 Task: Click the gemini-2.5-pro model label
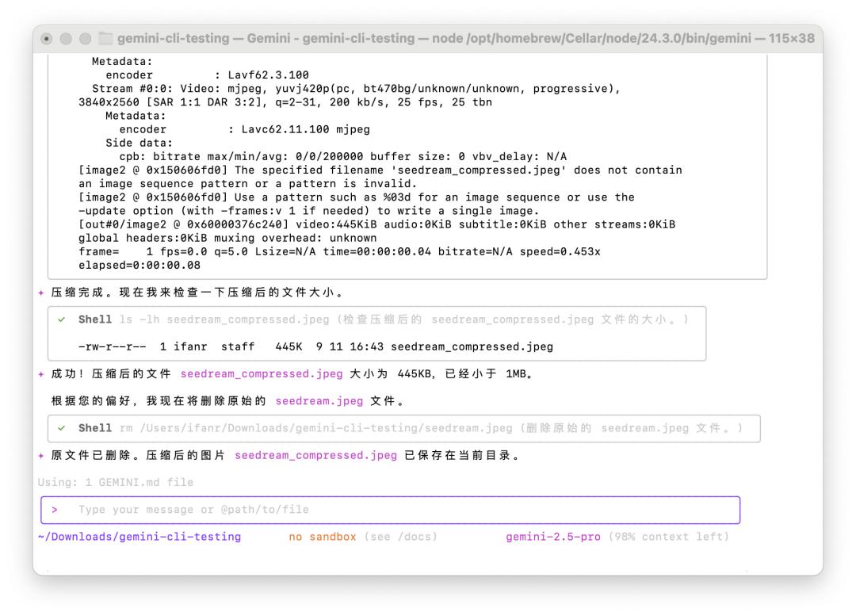[553, 537]
